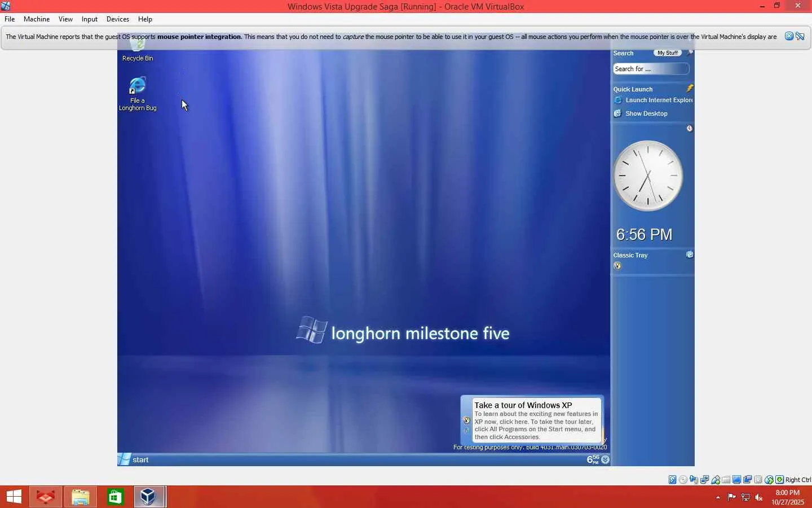
Task: Open the VirtualBox Devices menu
Action: pos(118,19)
